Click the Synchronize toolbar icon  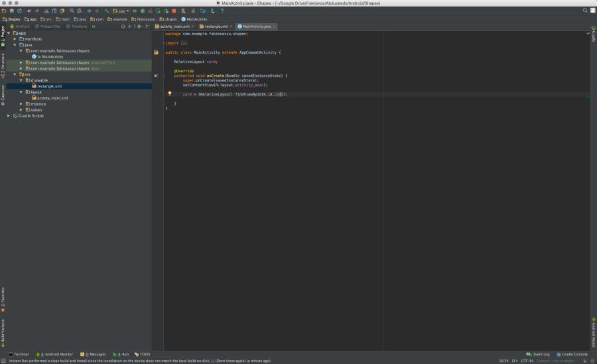tap(19, 11)
